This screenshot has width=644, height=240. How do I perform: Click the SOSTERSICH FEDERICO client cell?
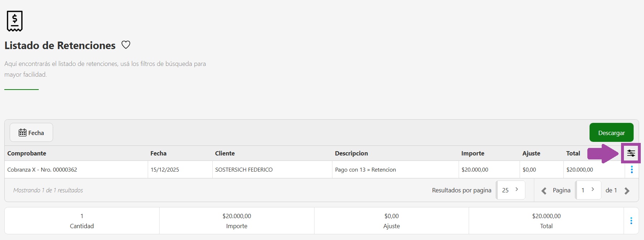[244, 170]
